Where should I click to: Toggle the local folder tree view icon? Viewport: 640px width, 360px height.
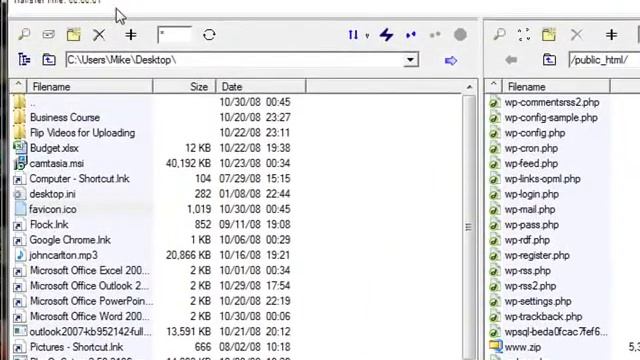tap(24, 60)
